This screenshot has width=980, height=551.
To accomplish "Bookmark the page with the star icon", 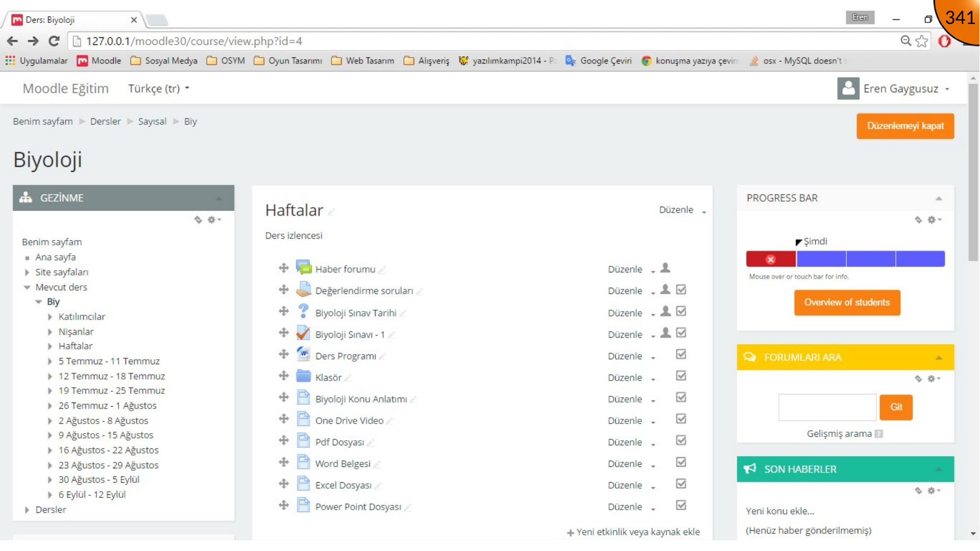I will tap(922, 41).
